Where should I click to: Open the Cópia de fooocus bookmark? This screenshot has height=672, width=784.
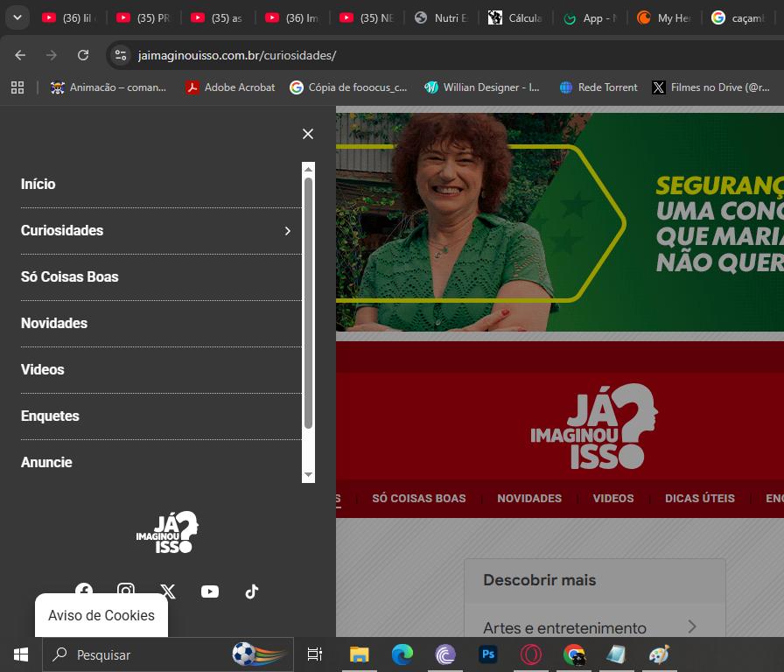[349, 87]
